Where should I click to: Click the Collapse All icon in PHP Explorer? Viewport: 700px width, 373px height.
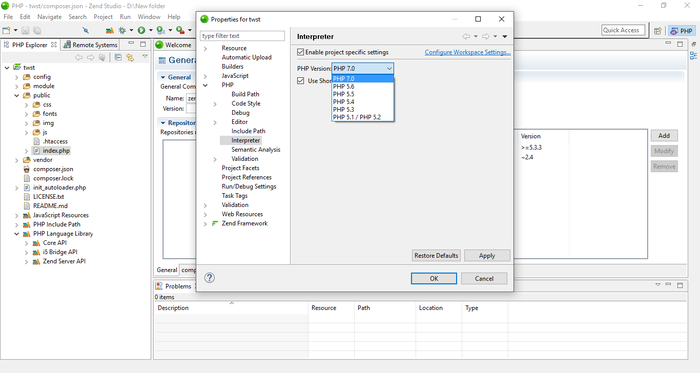pyautogui.click(x=118, y=57)
